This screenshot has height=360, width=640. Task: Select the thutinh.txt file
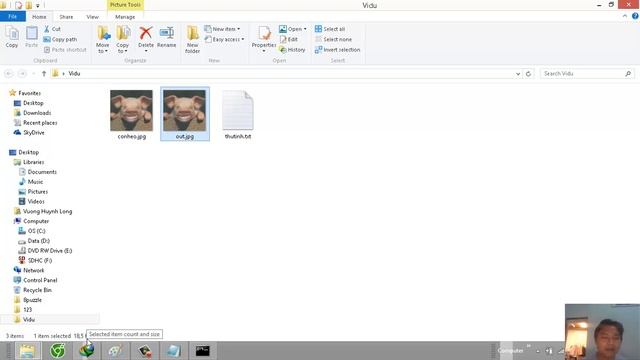[x=238, y=115]
